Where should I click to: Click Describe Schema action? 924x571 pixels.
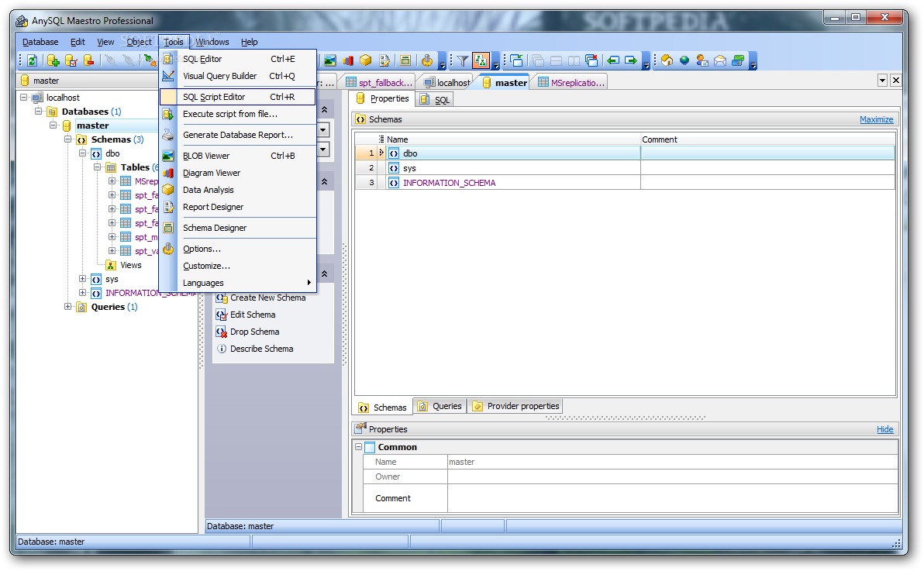[254, 349]
